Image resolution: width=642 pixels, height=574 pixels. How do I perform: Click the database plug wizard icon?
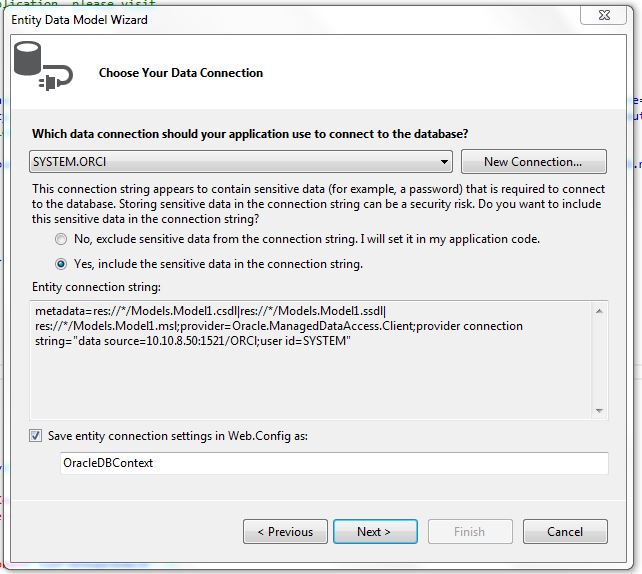[x=43, y=66]
